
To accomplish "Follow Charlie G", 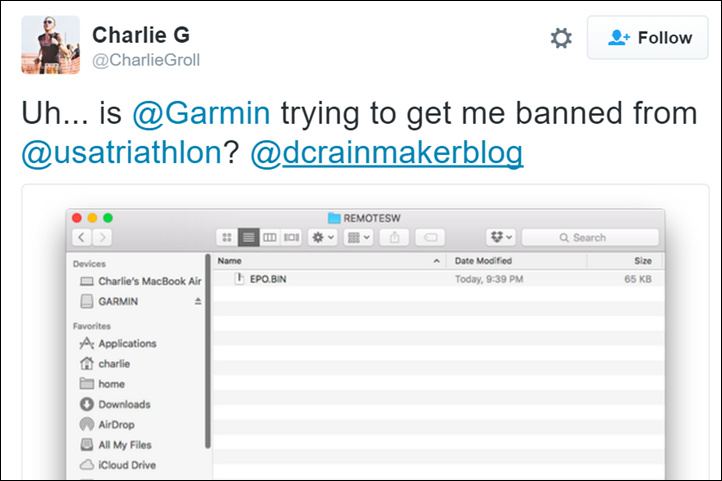I will tap(647, 38).
